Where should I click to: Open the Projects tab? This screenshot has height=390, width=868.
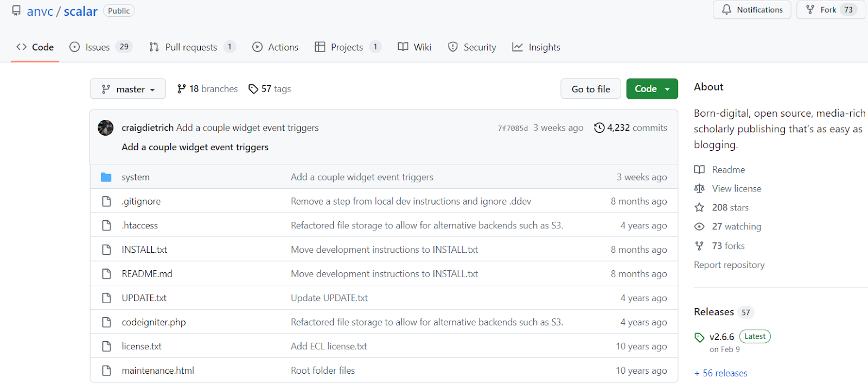[x=348, y=47]
